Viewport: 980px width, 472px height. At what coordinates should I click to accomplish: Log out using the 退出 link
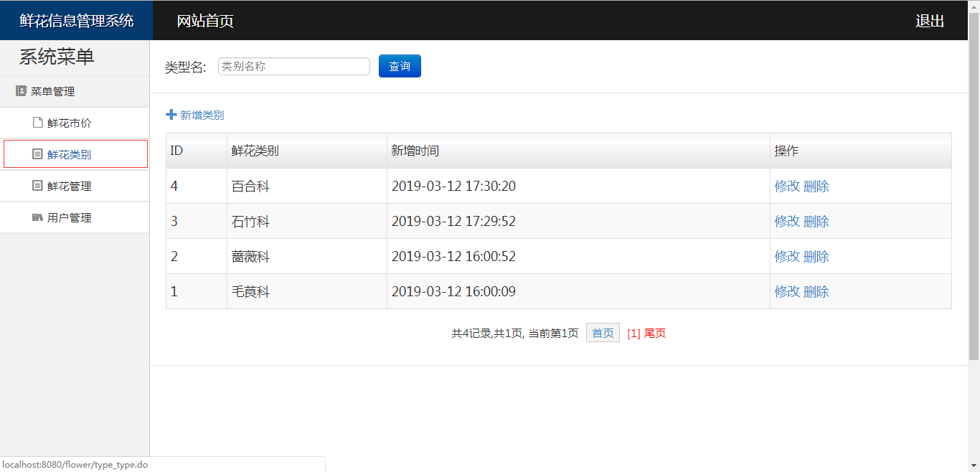pyautogui.click(x=930, y=21)
